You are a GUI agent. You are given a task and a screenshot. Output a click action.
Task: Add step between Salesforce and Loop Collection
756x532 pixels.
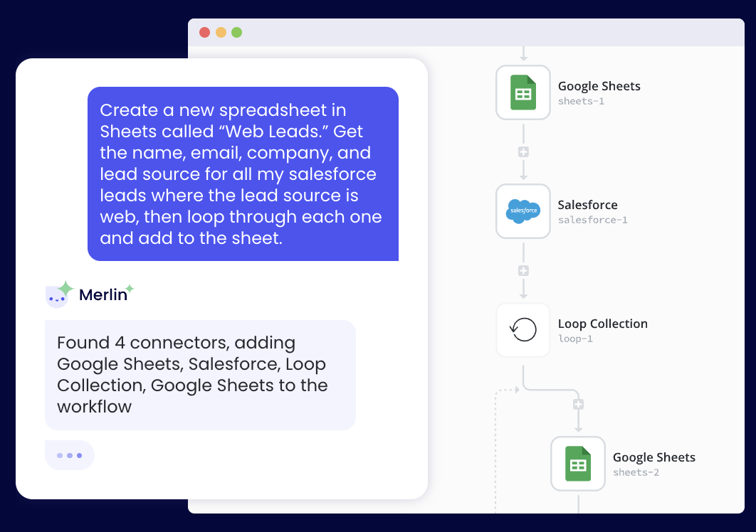pos(523,271)
